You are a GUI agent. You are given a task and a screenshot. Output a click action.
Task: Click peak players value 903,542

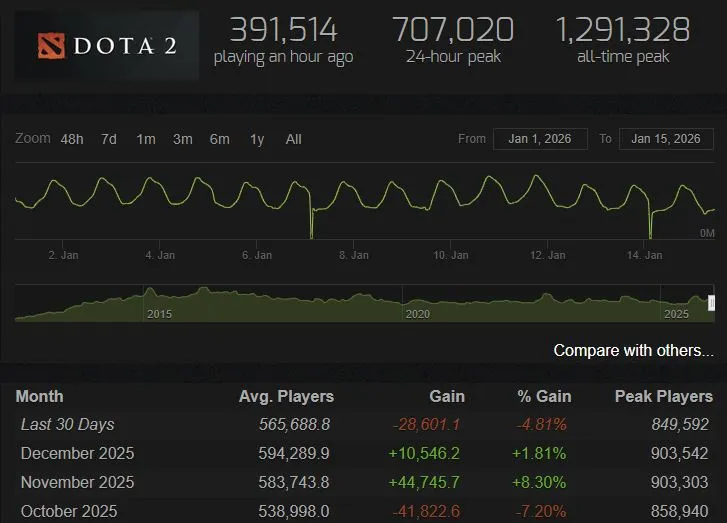679,453
